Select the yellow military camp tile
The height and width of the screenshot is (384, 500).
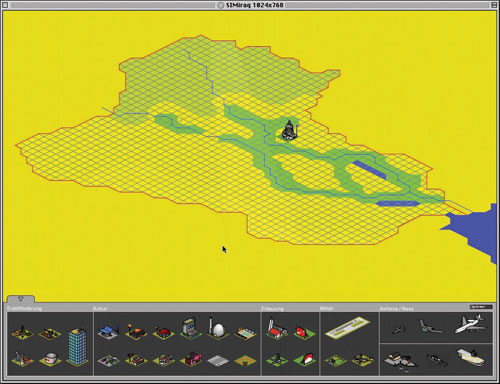coord(363,359)
